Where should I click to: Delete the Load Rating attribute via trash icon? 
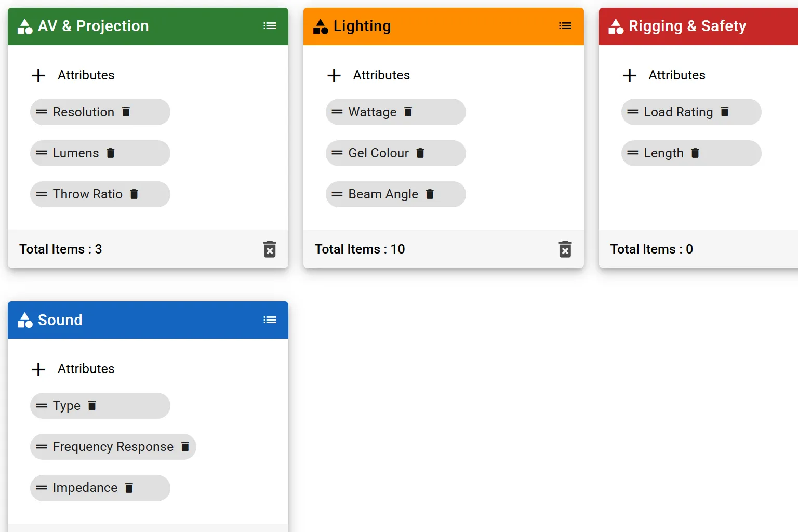(x=725, y=112)
